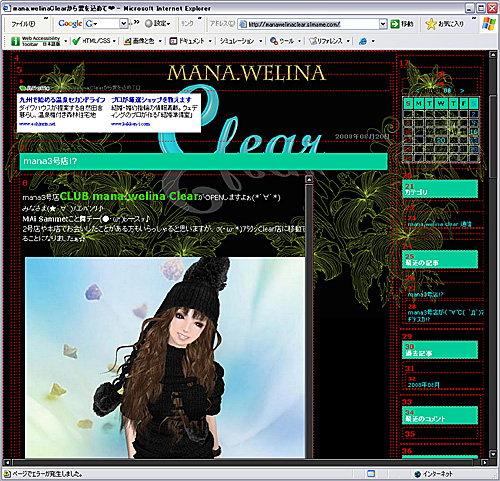
Task: Click the IE page icon in title bar
Action: click(x=6, y=8)
